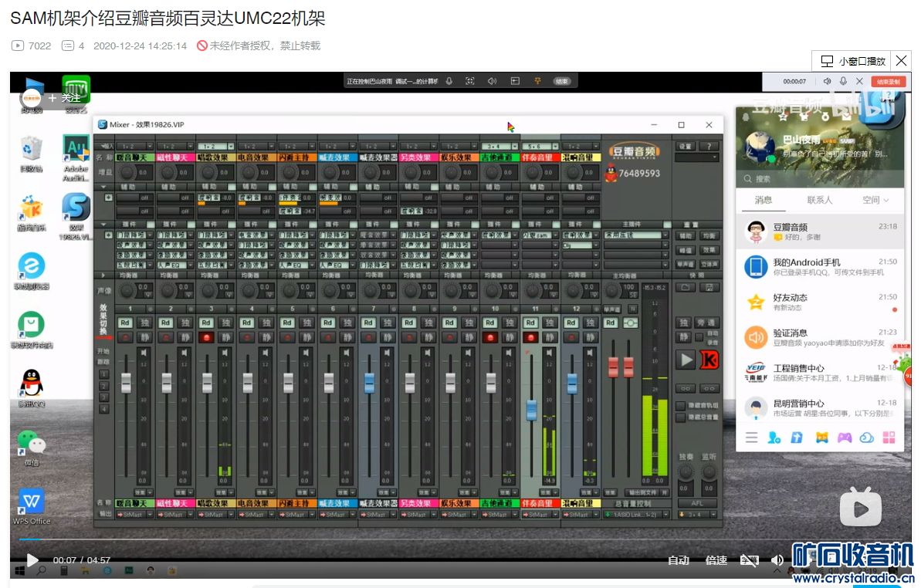Switch to the 联系人 tab in QQ
Viewport: 921px width, 588px height.
819,200
